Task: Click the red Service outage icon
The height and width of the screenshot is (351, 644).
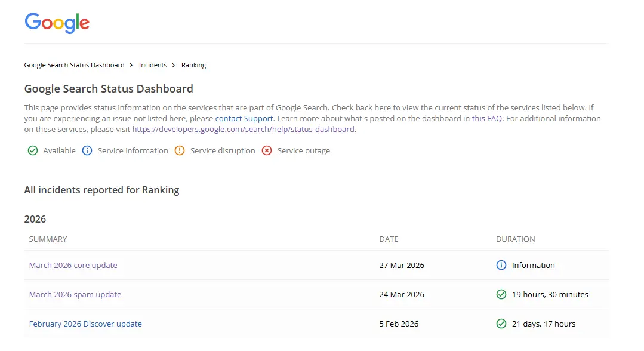Action: point(266,150)
